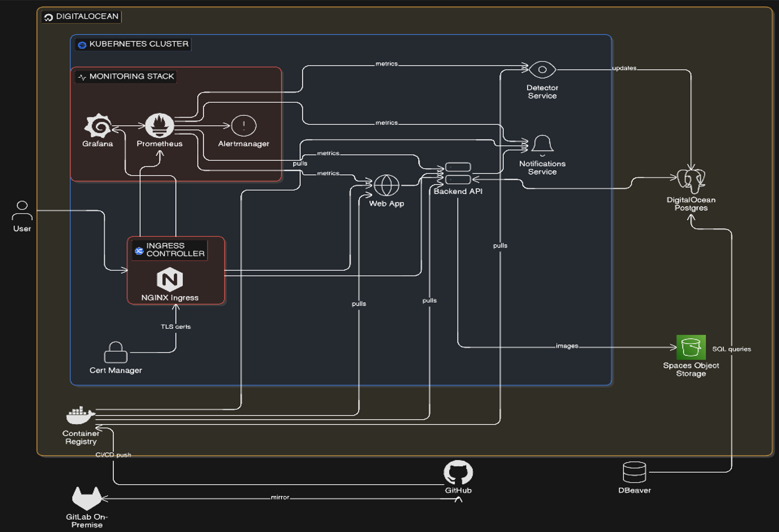Select the blue icon beside Ingress Controller
Screen dimensions: 779x532
pos(139,251)
